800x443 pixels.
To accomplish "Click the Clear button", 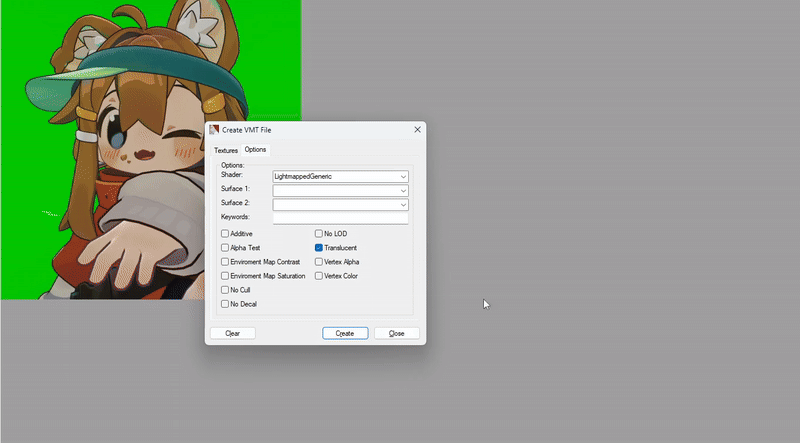I will pos(233,333).
